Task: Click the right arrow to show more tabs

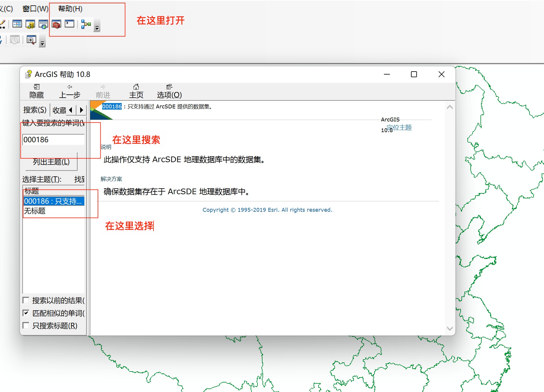Action: [81, 110]
